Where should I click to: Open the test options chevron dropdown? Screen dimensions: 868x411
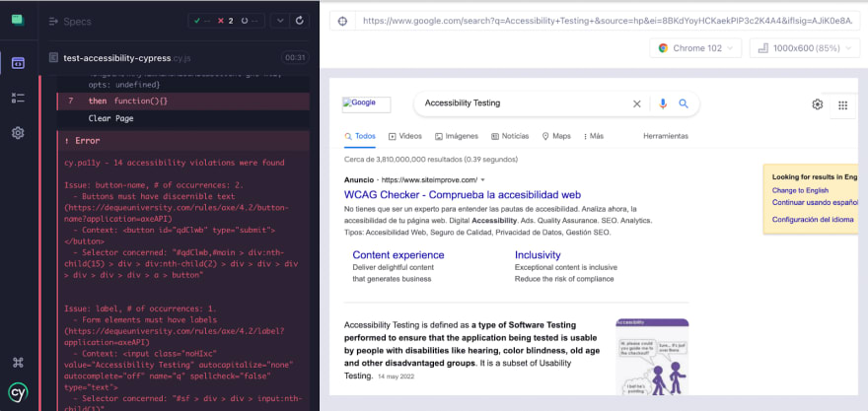279,21
